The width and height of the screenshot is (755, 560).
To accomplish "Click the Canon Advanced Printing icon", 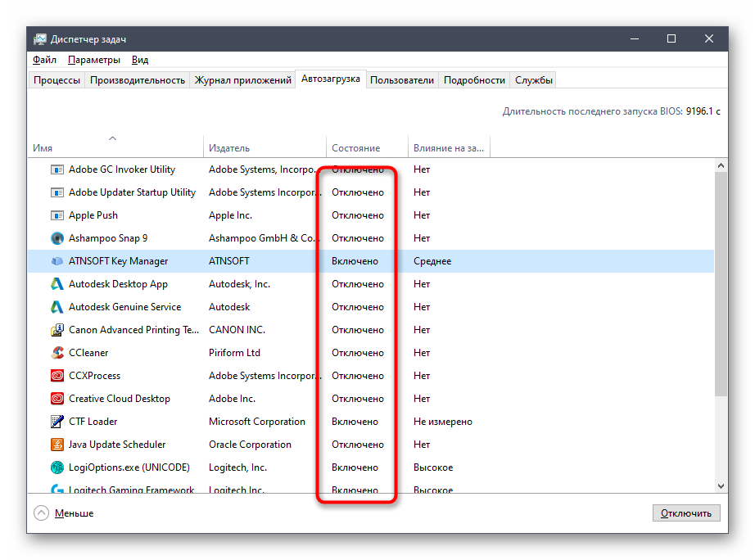I will pos(57,330).
